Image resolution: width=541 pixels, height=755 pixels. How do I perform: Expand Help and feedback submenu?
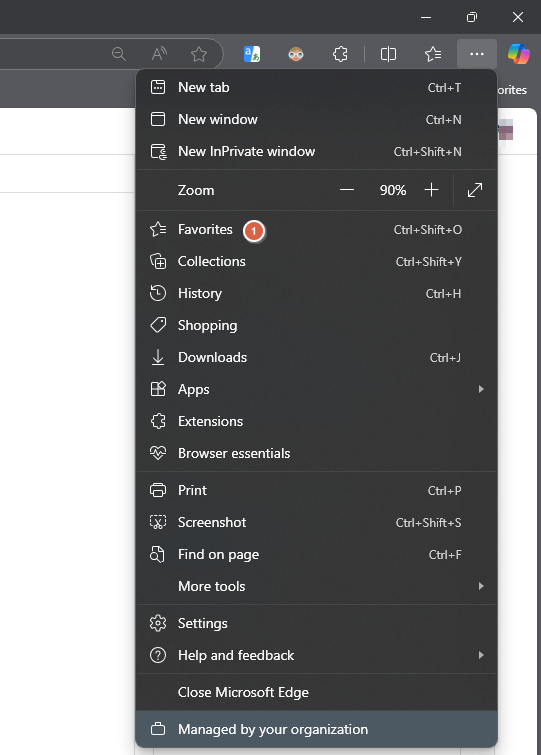[317, 655]
